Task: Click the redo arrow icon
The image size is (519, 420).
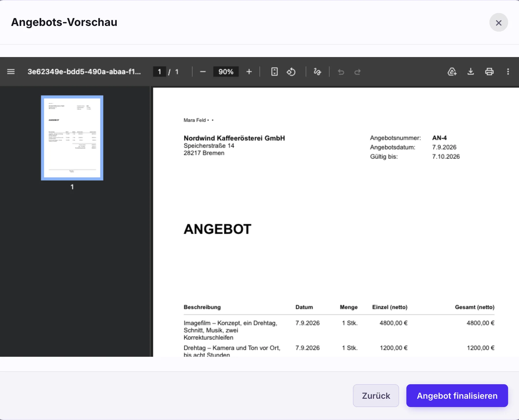Action: tap(358, 72)
